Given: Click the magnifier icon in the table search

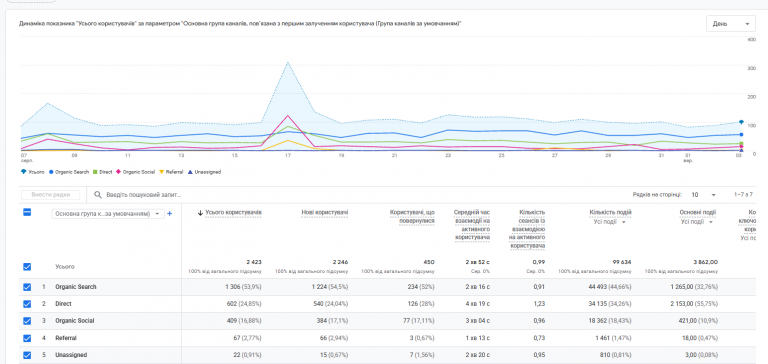Looking at the screenshot, I should (97, 194).
